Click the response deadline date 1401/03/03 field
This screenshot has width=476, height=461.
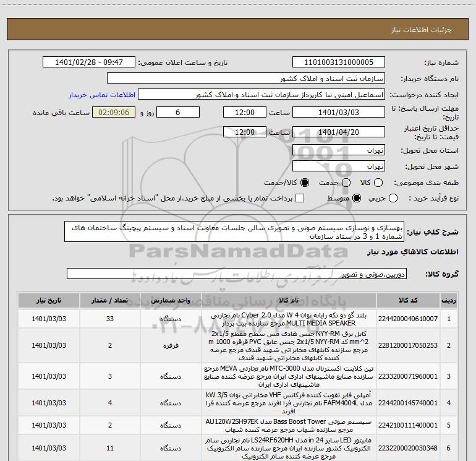click(339, 112)
